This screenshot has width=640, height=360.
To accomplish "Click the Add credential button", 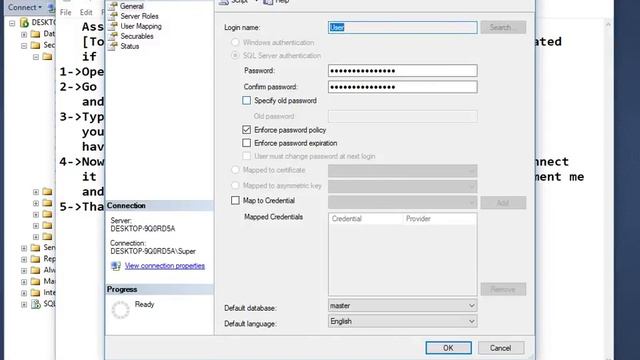I will point(503,203).
